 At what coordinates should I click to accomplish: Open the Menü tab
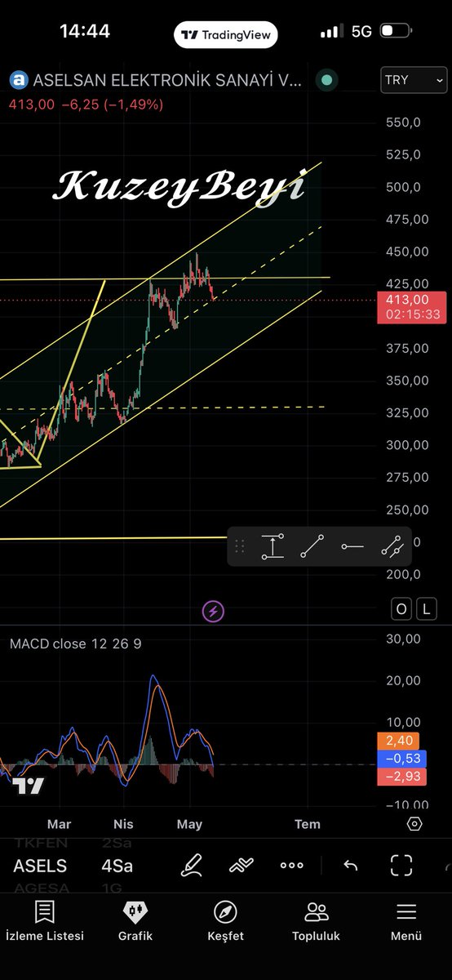click(x=405, y=921)
